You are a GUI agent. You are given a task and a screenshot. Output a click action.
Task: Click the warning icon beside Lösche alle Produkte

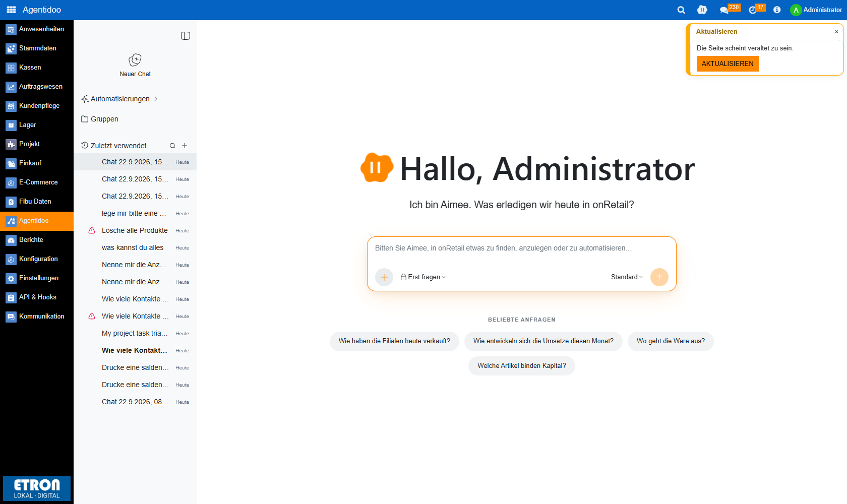click(x=92, y=231)
